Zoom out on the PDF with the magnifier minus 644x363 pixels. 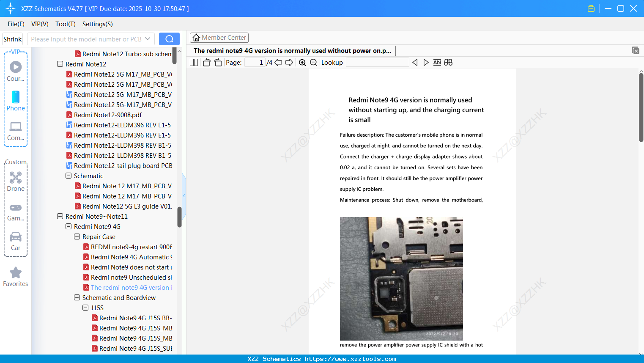[313, 62]
